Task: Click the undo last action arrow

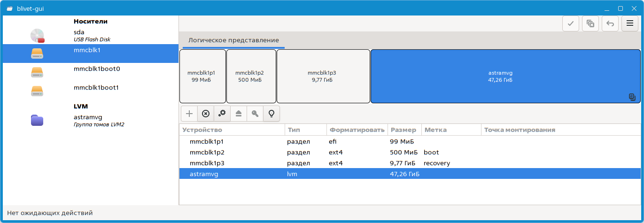Action: click(x=610, y=23)
